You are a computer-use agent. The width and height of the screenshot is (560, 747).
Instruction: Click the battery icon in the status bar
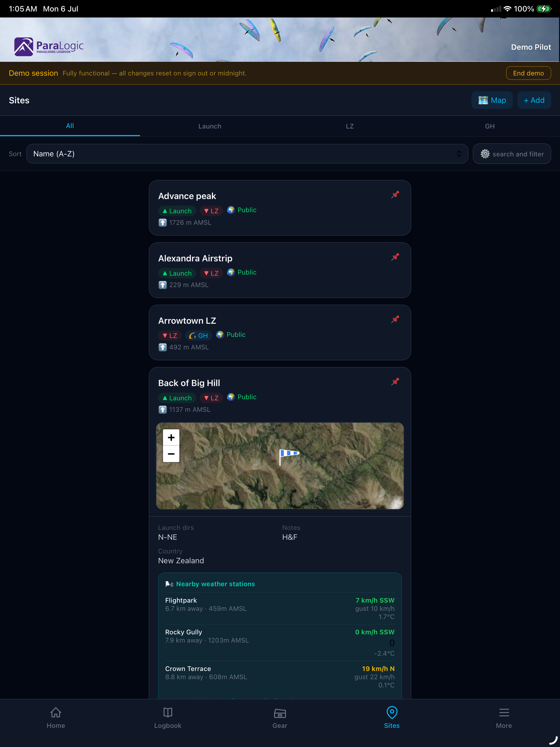[544, 9]
